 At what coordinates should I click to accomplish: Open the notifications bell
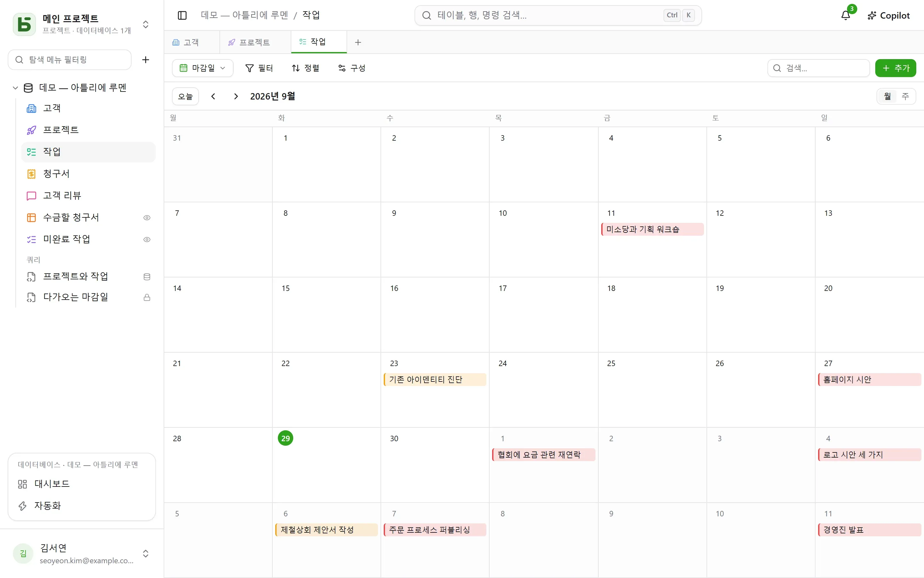point(845,15)
